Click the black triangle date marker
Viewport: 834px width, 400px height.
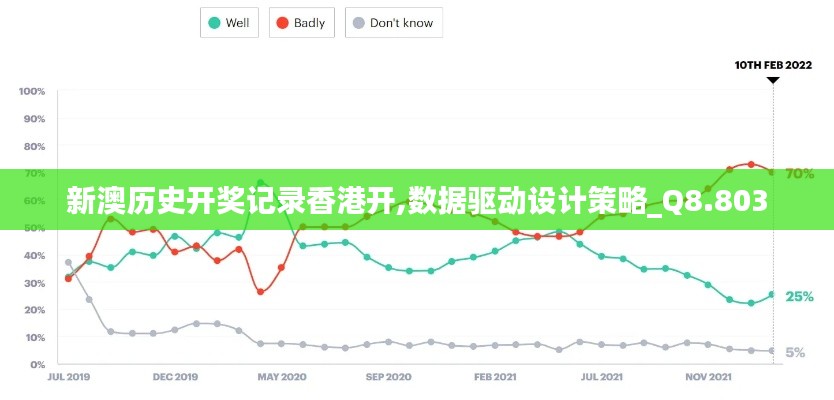[x=772, y=80]
